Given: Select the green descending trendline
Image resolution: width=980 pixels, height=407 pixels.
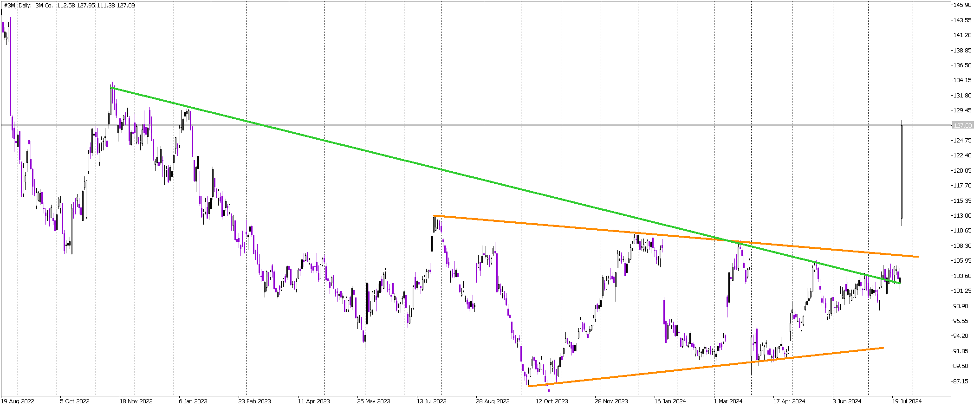Looking at the screenshot, I should pos(506,186).
